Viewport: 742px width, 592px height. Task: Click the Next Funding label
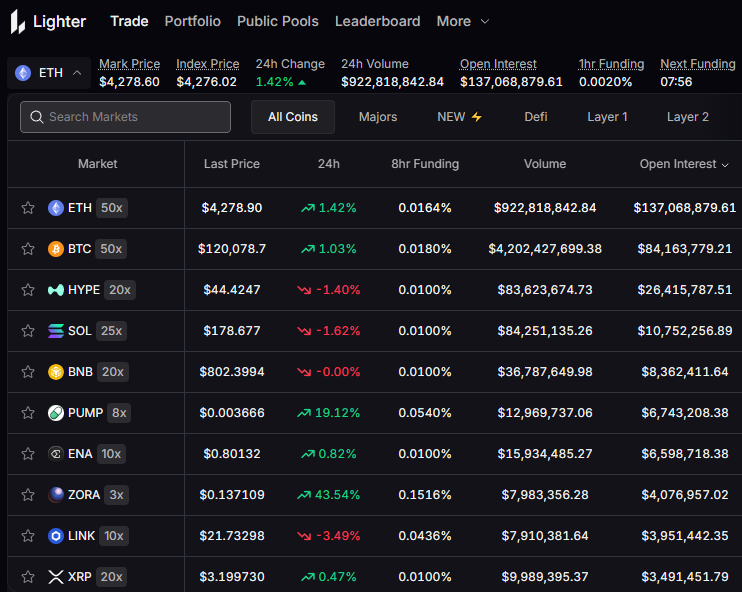point(698,64)
